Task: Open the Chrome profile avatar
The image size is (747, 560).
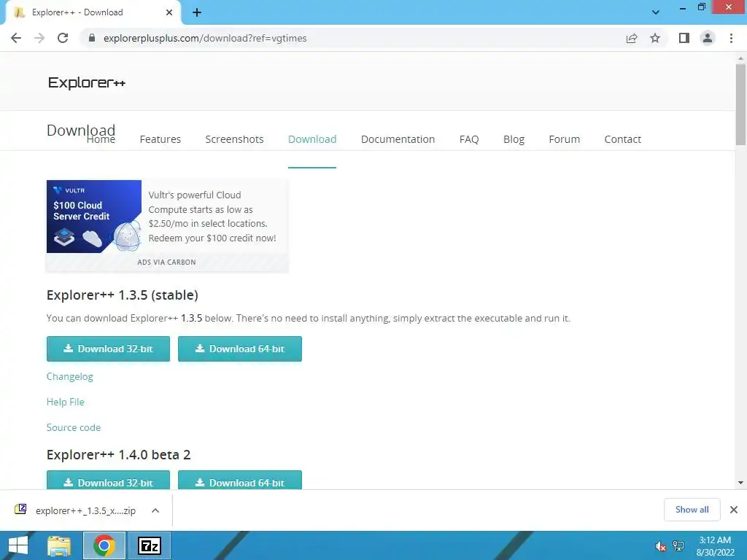Action: tap(708, 38)
